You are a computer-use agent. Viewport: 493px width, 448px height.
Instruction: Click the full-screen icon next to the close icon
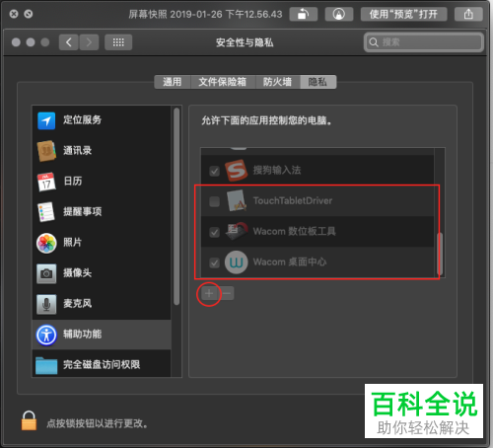coord(29,14)
